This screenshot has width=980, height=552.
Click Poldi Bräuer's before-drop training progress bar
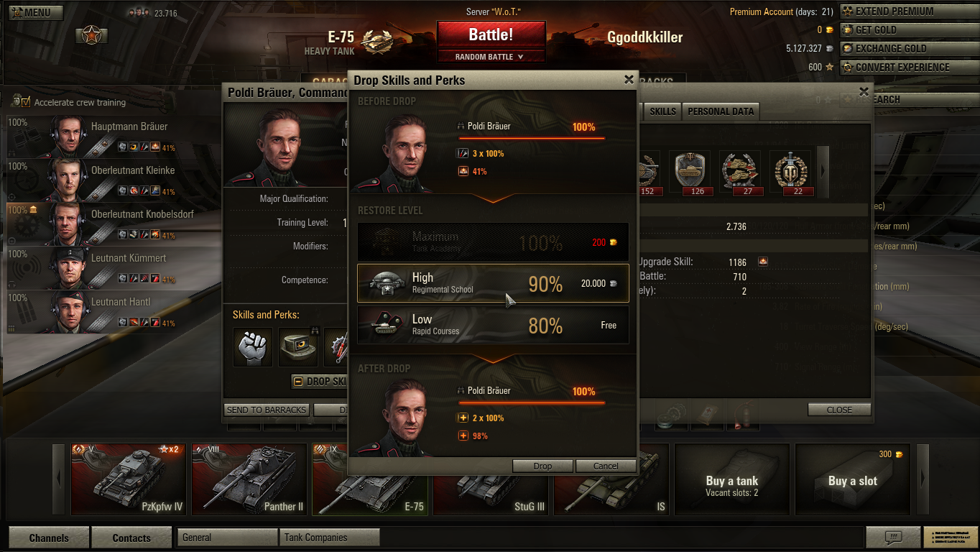click(531, 138)
